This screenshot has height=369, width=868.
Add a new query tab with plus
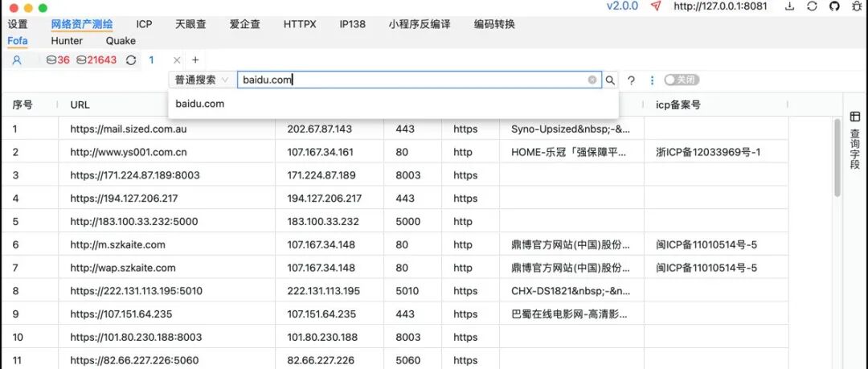click(194, 59)
